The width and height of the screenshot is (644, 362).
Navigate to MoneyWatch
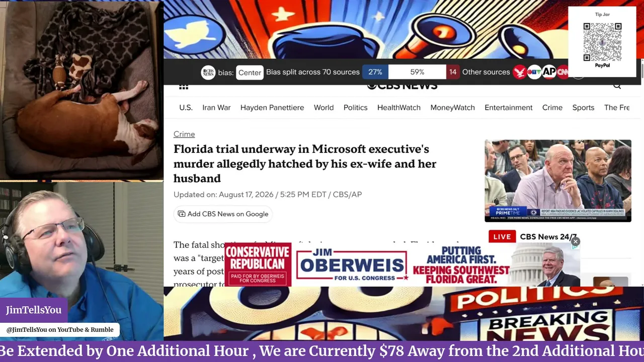pos(452,108)
